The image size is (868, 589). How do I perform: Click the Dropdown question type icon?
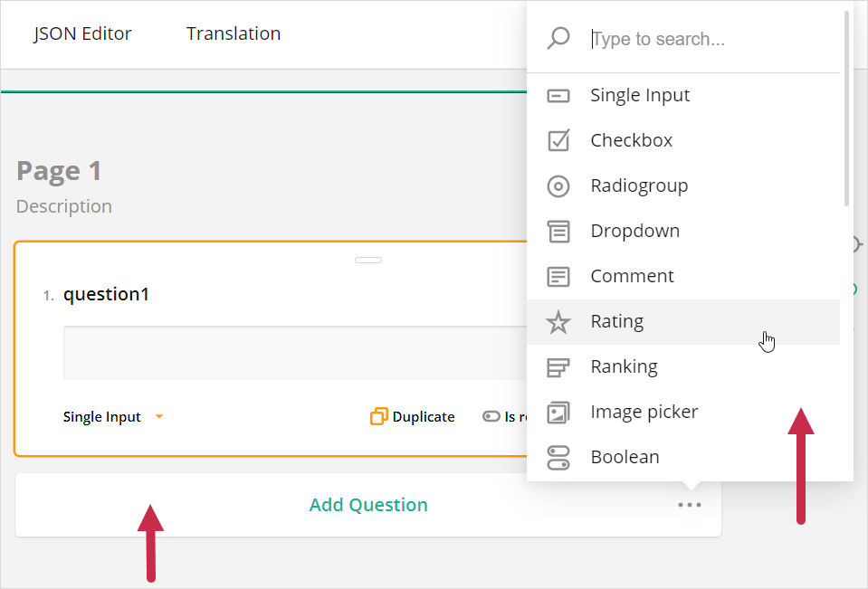point(559,231)
